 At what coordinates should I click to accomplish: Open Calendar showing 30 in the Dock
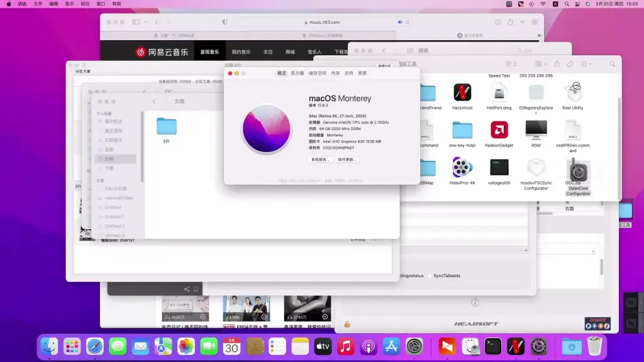tap(231, 346)
